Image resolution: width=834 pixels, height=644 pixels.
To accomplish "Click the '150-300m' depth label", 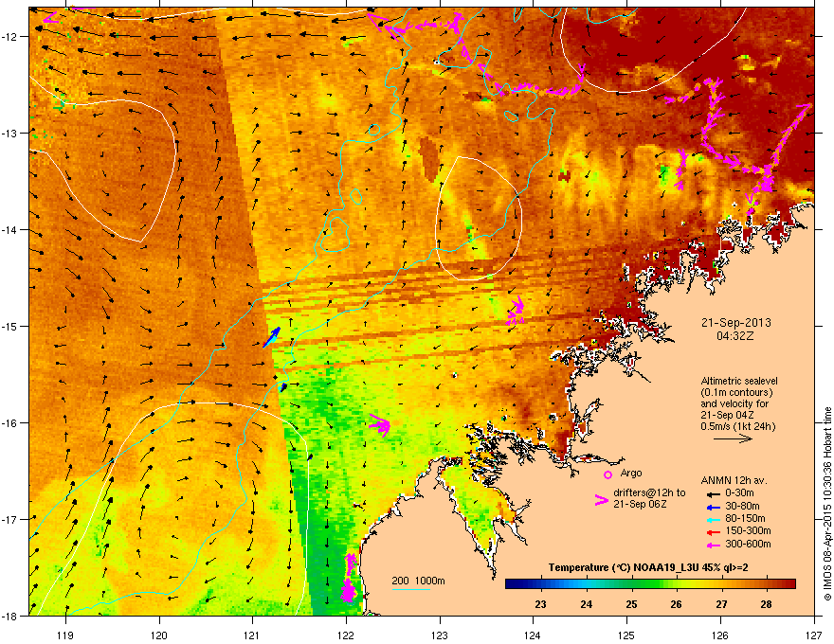I will coord(749,530).
